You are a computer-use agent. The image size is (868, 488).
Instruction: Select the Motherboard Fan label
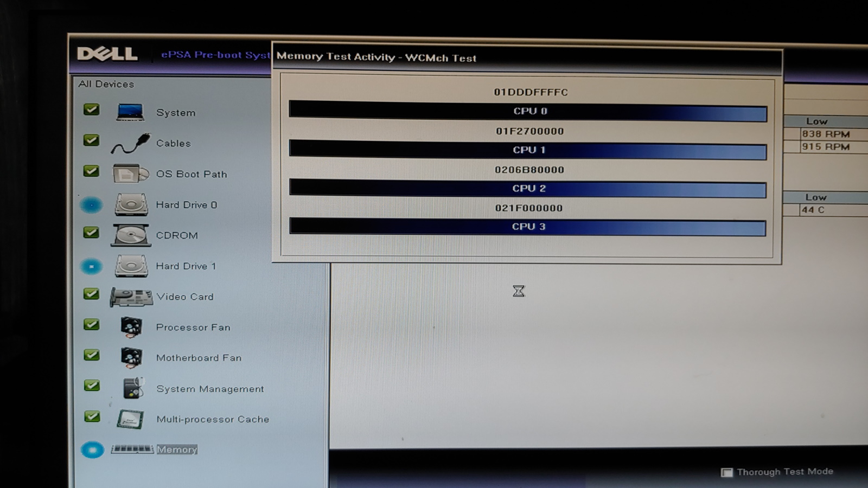pos(199,358)
